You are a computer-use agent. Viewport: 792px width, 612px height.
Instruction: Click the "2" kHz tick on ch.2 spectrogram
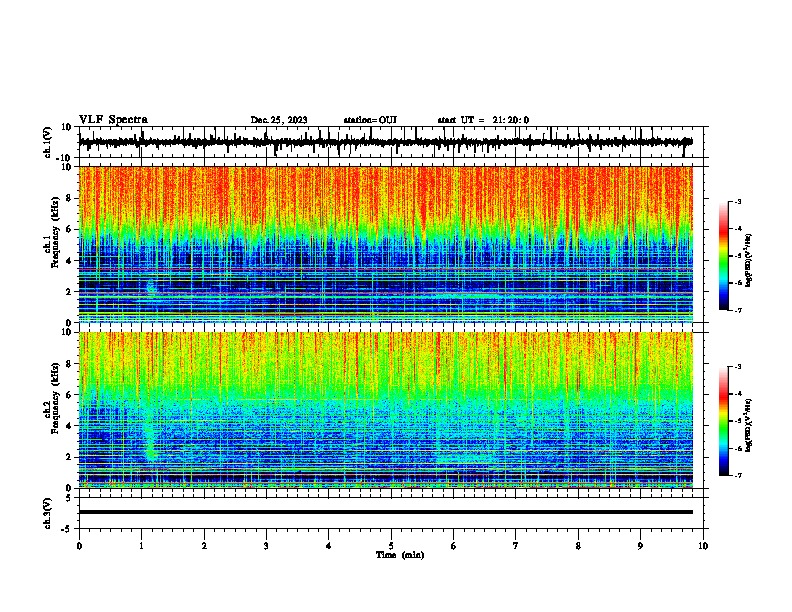[69, 457]
